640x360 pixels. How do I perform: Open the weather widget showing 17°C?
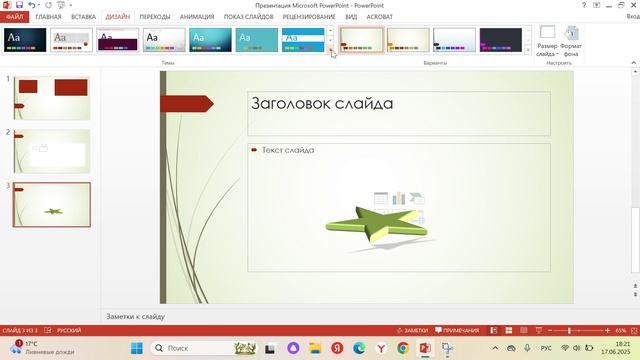point(42,348)
